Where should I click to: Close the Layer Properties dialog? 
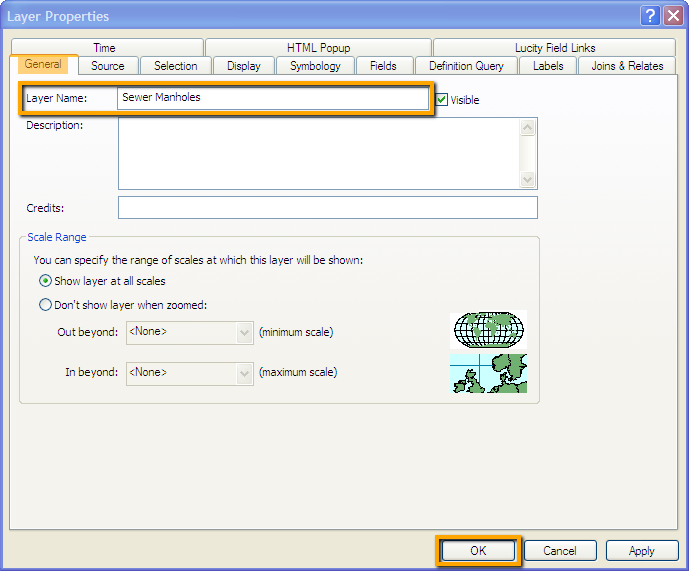point(673,16)
